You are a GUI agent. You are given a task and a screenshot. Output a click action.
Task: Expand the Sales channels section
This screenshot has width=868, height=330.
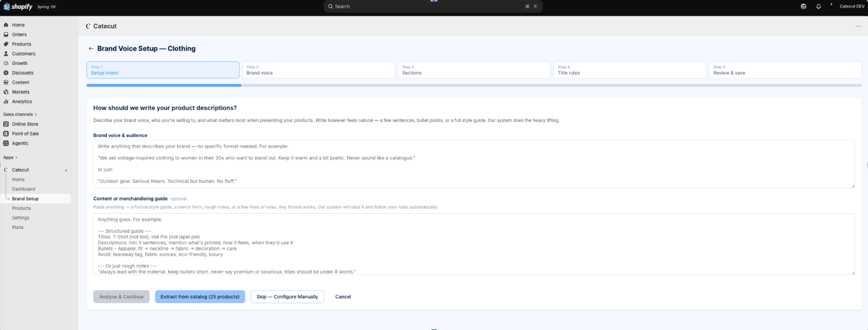[20, 114]
